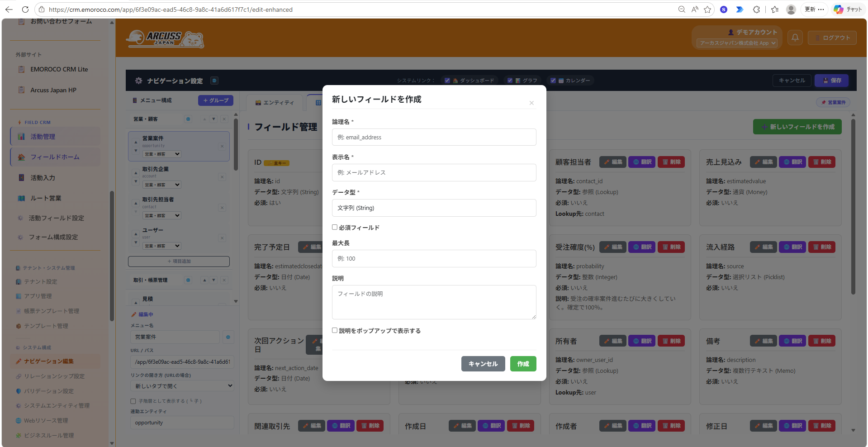Open 活動フィールド設定 in sidebar
This screenshot has height=447, width=868.
pyautogui.click(x=56, y=218)
